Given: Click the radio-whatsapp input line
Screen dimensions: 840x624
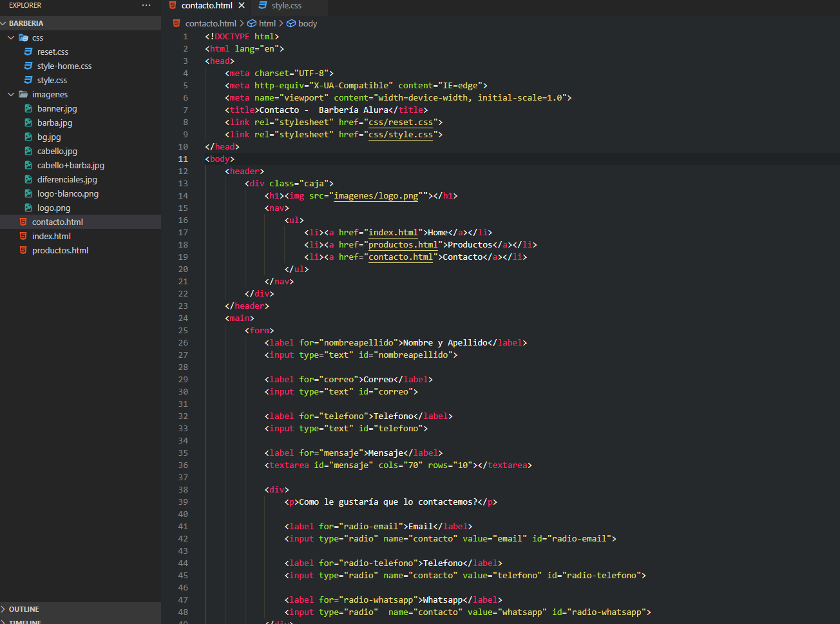Looking at the screenshot, I should click(468, 612).
